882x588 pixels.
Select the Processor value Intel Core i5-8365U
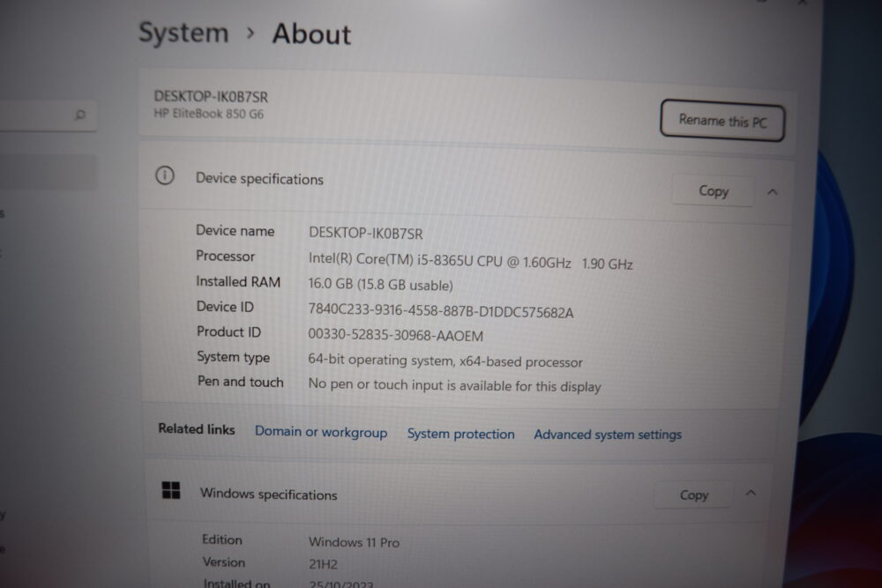click(x=470, y=262)
